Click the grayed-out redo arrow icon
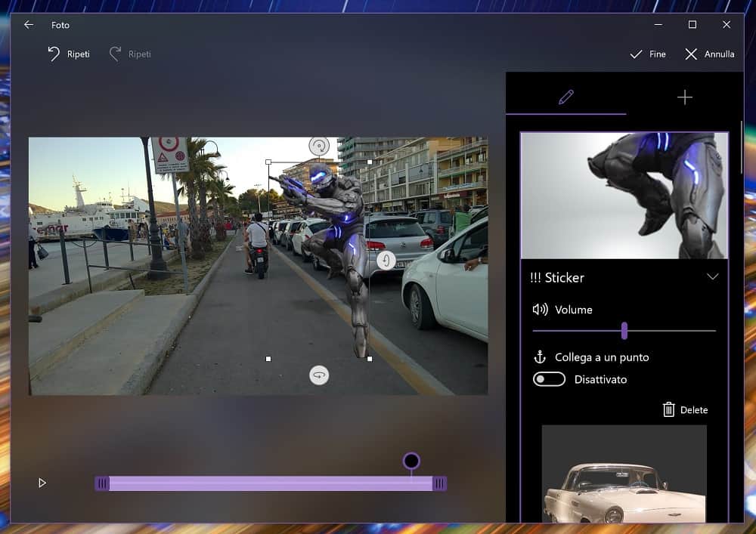This screenshot has width=756, height=534. tap(115, 54)
